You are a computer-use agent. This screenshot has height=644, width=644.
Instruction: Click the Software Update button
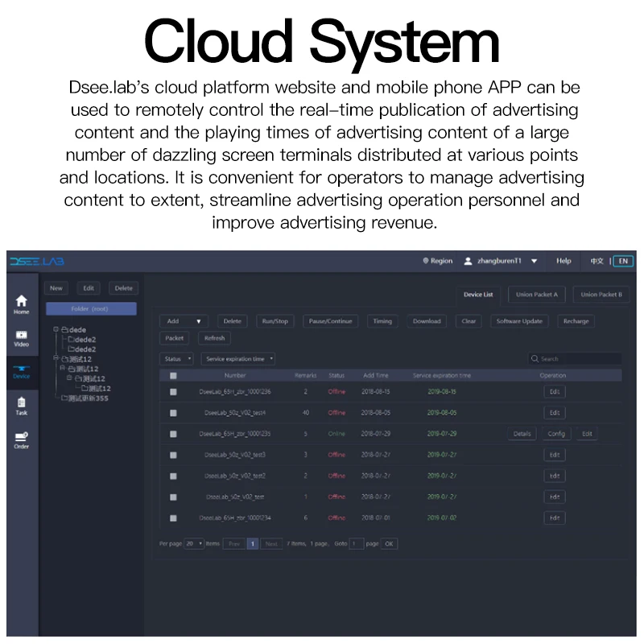pyautogui.click(x=519, y=321)
